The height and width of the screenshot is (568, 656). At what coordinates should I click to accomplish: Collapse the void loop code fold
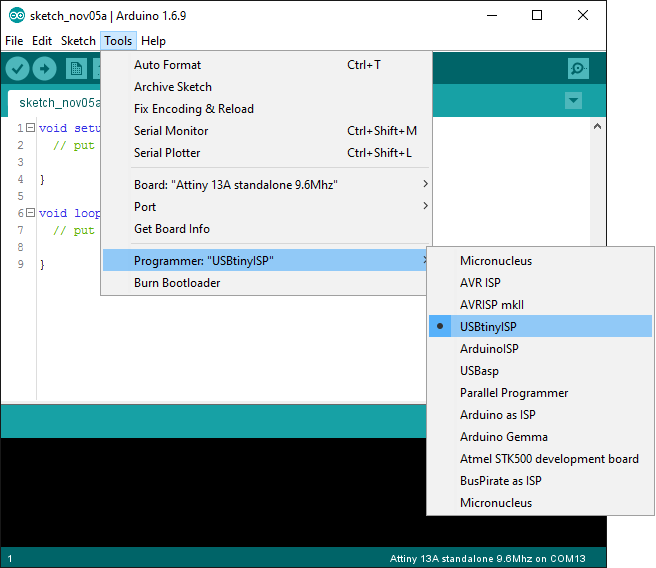coord(30,212)
